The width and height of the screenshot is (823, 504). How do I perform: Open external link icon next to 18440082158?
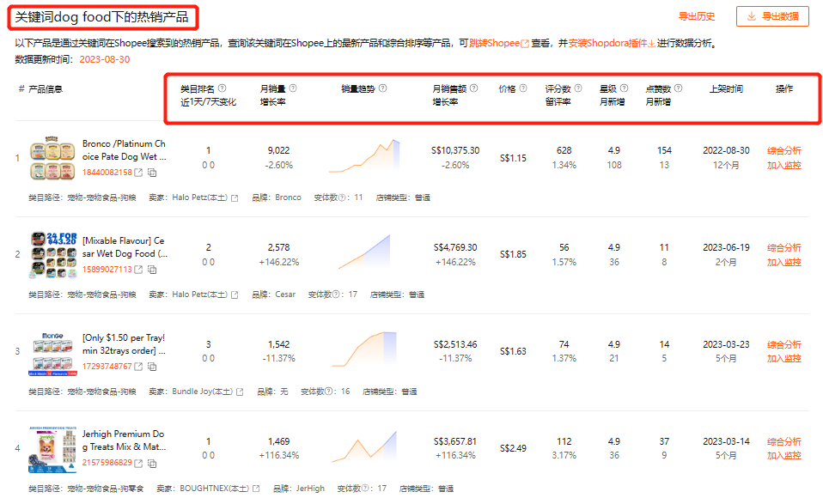[x=138, y=173]
